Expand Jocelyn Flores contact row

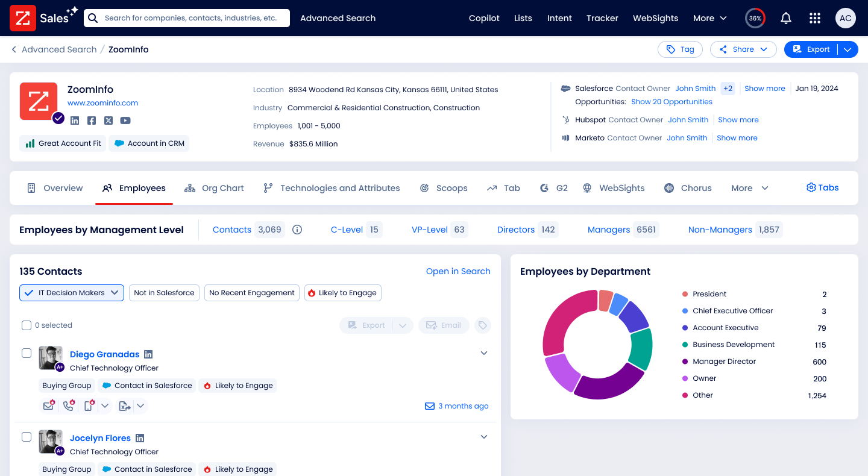tap(483, 437)
